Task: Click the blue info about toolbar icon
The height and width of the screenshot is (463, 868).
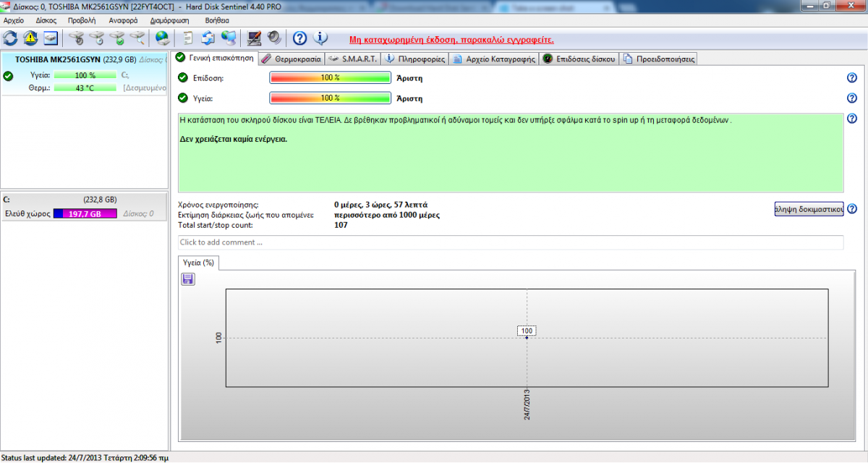Action: coord(320,38)
